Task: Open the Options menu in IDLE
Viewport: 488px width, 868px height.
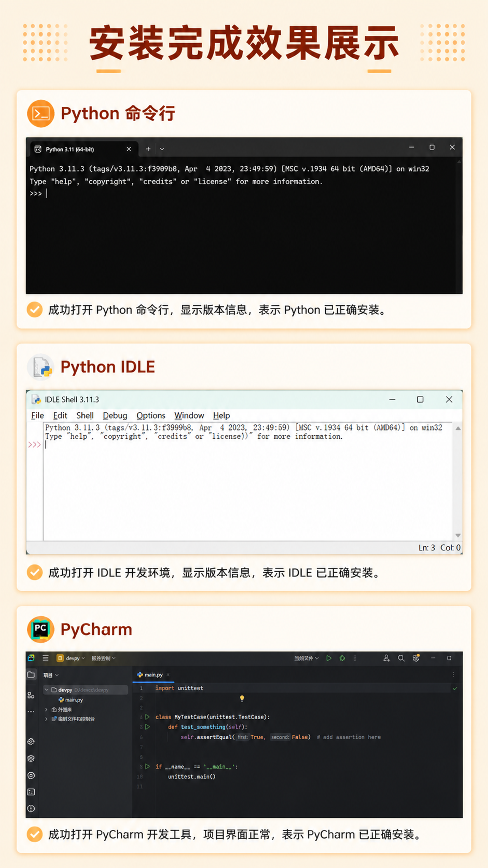Action: [x=151, y=416]
